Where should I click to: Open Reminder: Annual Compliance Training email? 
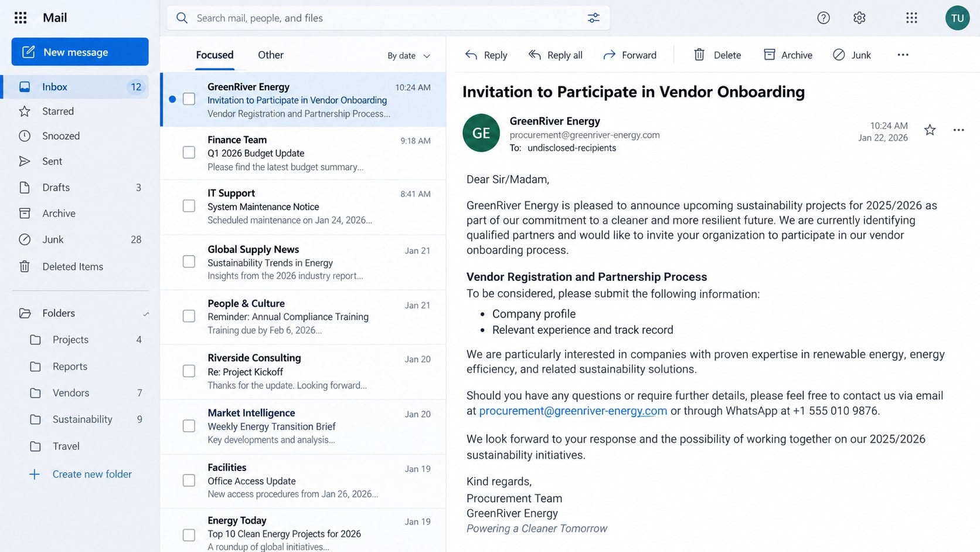pos(303,317)
